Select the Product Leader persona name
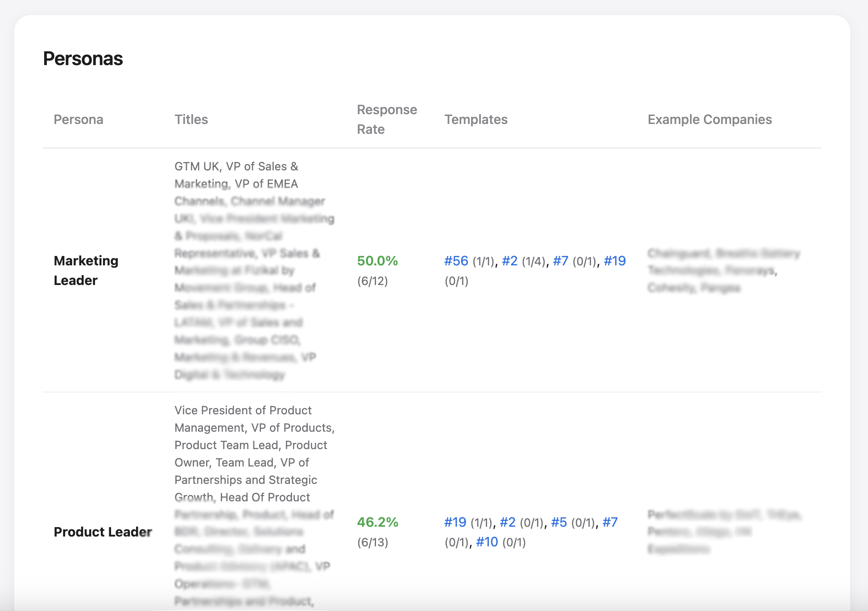 (x=103, y=532)
